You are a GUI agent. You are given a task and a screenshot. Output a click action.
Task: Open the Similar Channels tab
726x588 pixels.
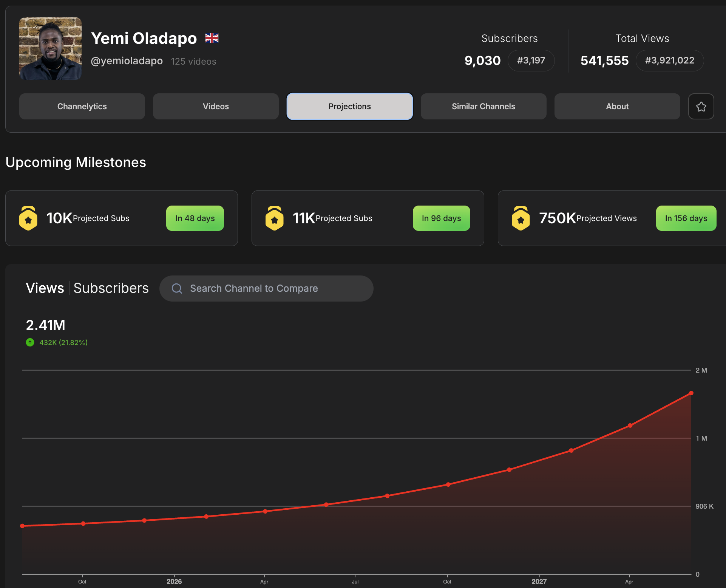click(483, 107)
